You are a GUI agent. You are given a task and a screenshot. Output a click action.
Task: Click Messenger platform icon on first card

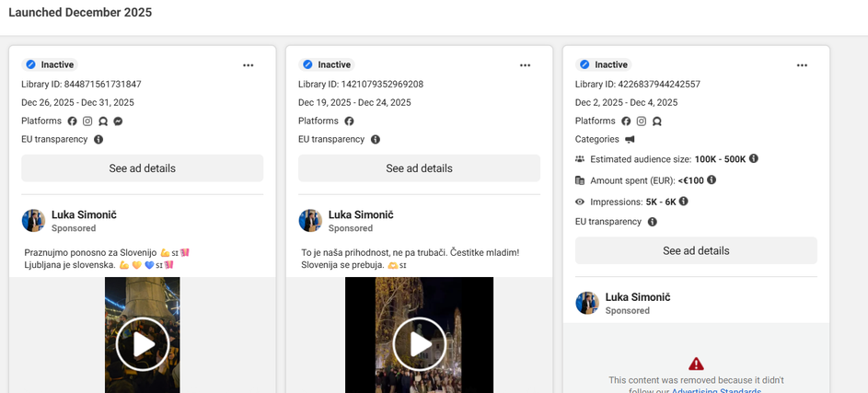click(x=119, y=121)
